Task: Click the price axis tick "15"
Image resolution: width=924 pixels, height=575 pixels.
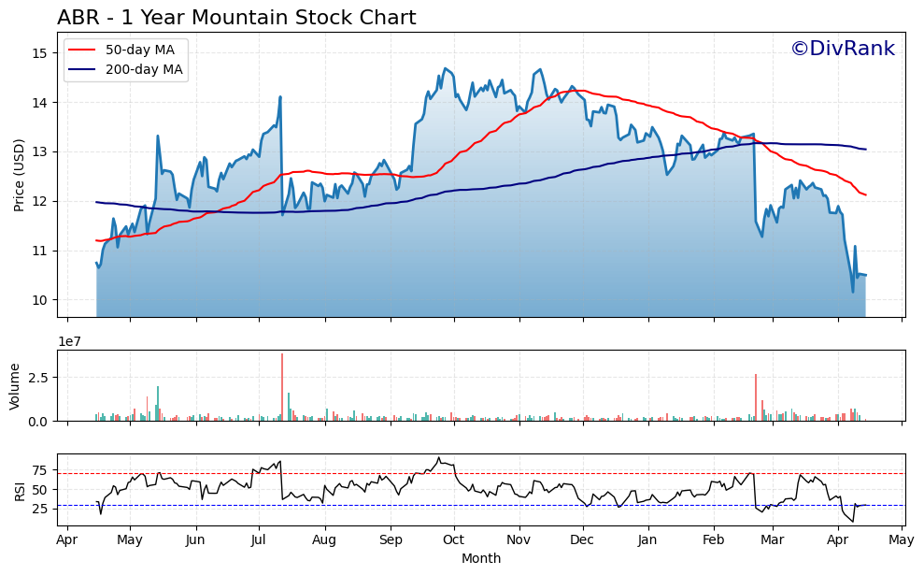Action: tap(39, 53)
